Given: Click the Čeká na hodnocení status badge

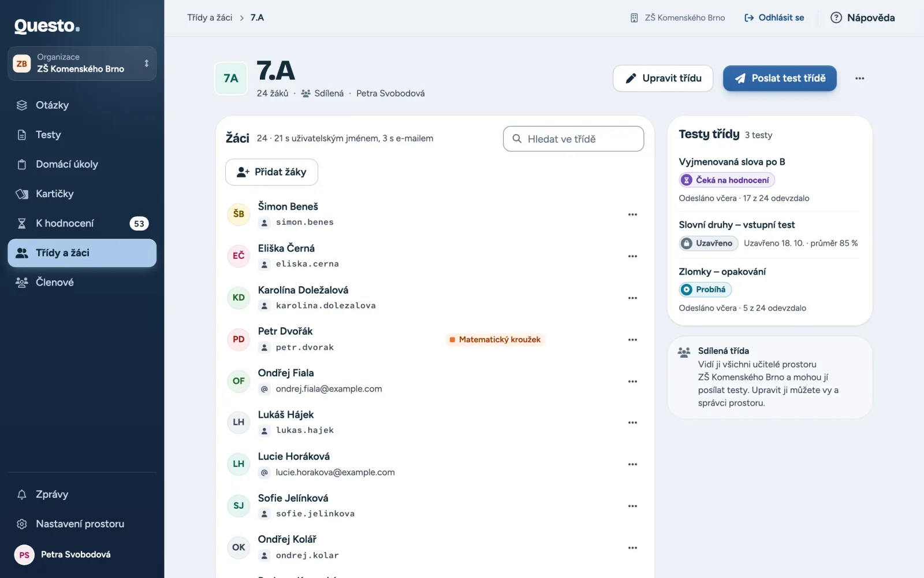Looking at the screenshot, I should point(726,180).
